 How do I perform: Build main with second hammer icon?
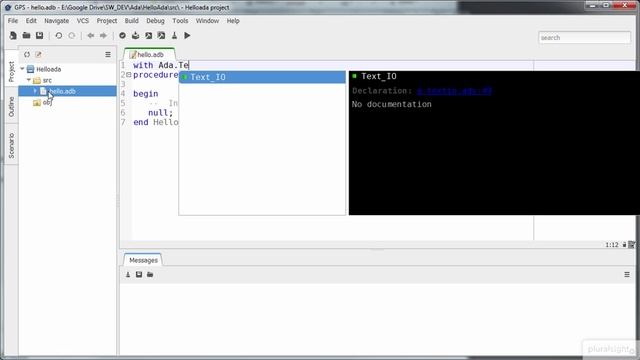click(161, 36)
